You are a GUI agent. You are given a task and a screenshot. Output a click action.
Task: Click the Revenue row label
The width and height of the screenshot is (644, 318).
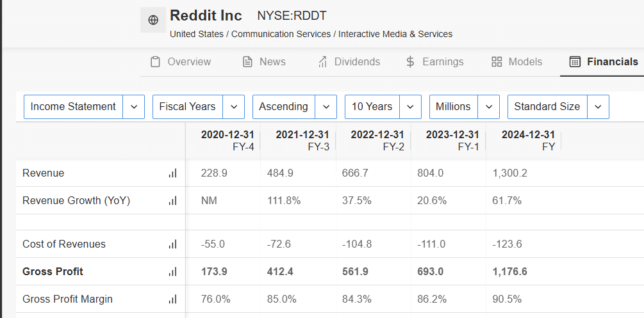coord(43,173)
